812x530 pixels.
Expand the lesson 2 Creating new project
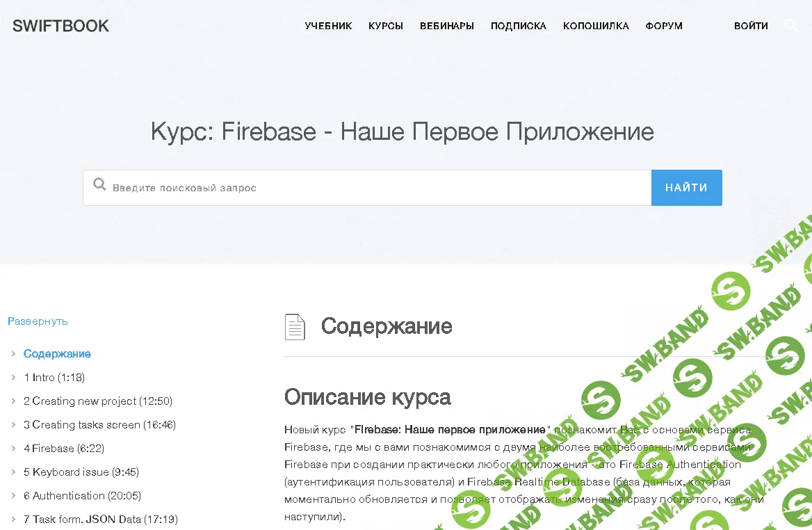(98, 401)
